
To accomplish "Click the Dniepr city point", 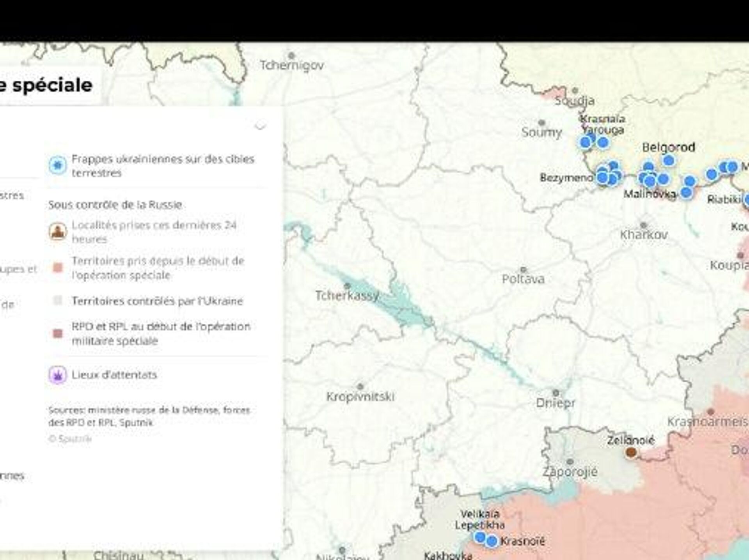I will point(556,393).
